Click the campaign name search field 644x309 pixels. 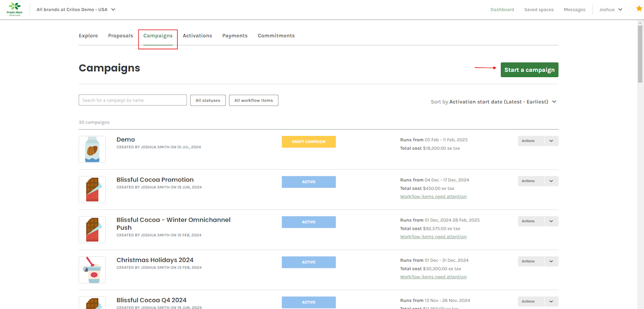(132, 100)
